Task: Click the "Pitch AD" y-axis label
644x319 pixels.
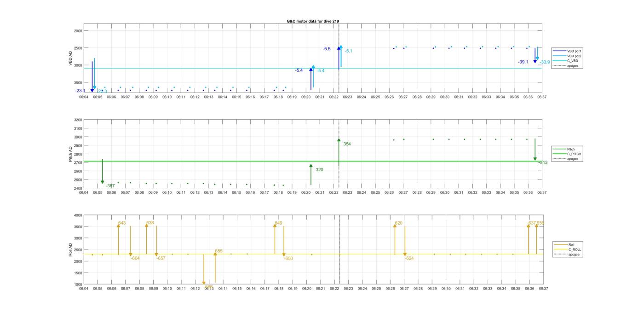Action: pyautogui.click(x=71, y=154)
